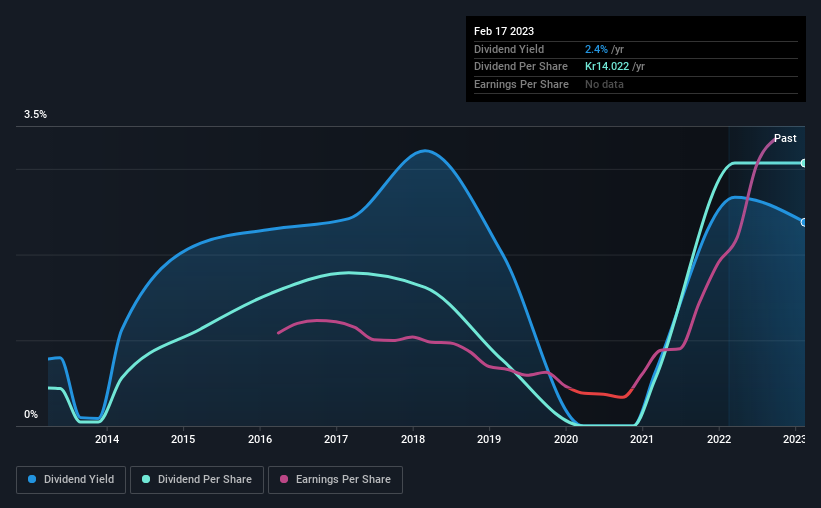The image size is (821, 508).
Task: Click the 2018 x-axis label
Action: (413, 439)
